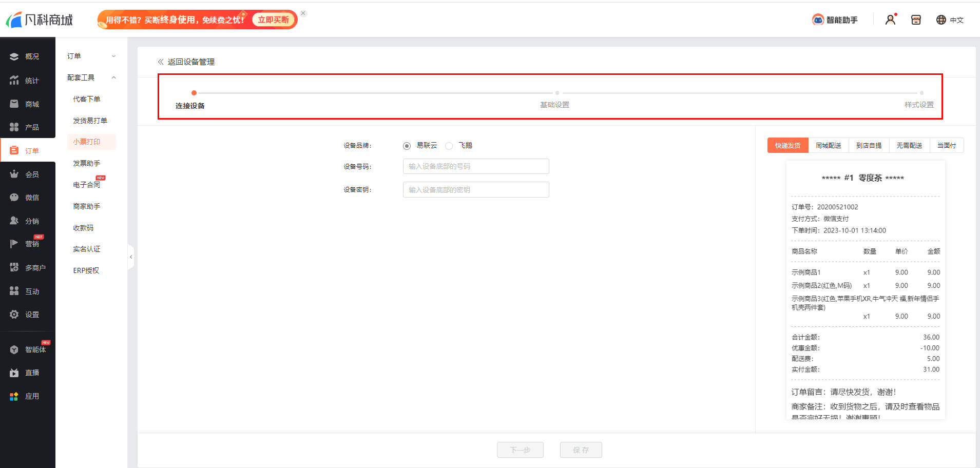This screenshot has height=468, width=980.
Task: Click the 保存 button
Action: tap(581, 450)
